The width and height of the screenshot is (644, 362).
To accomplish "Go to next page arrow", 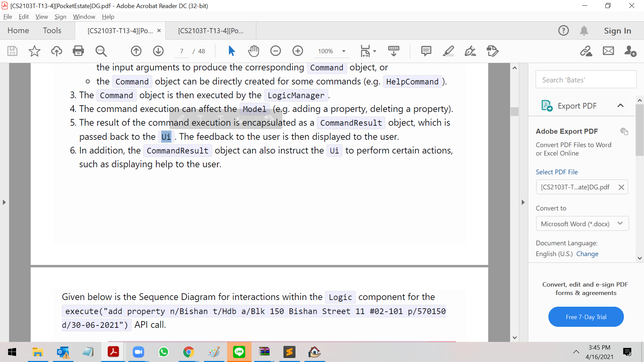I will tap(158, 51).
